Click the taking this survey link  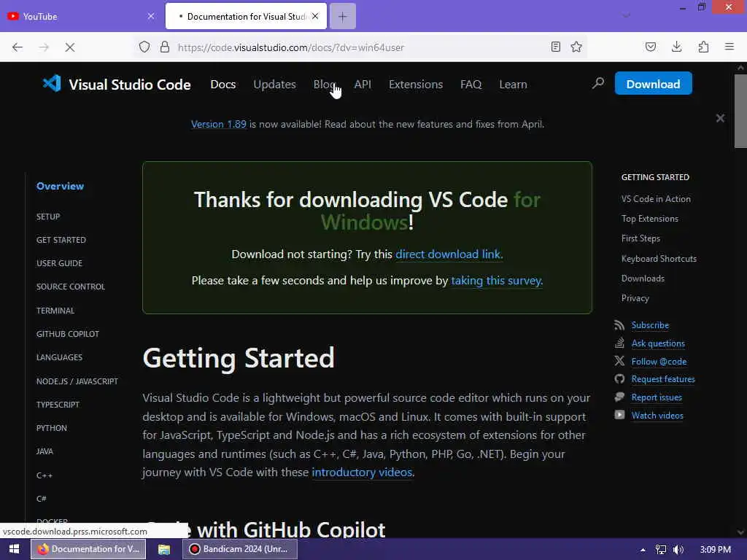click(x=497, y=281)
